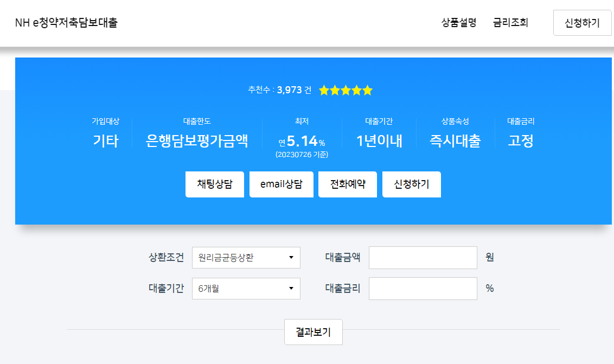
Task: Click the (20230726 기준) date note
Action: point(302,155)
